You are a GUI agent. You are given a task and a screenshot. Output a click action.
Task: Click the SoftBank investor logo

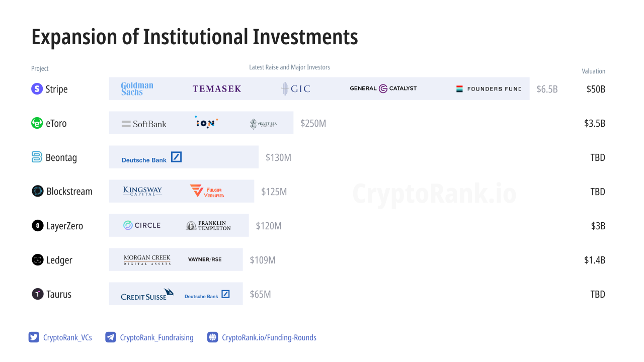pos(144,124)
